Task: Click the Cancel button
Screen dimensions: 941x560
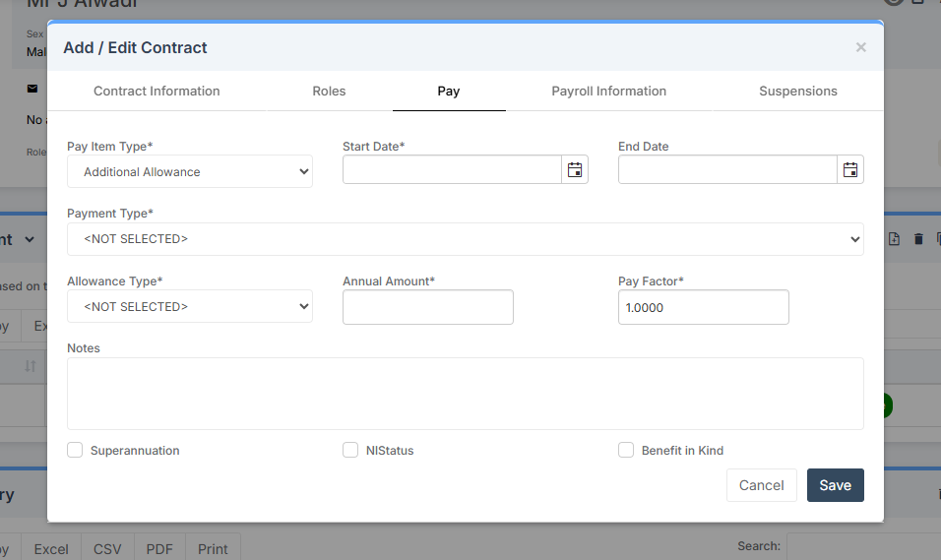Action: click(761, 485)
